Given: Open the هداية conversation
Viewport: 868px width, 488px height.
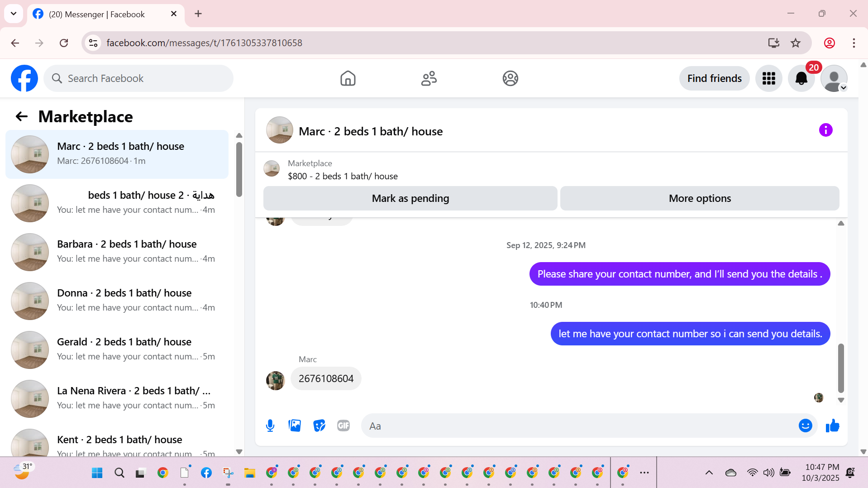Looking at the screenshot, I should pyautogui.click(x=117, y=203).
